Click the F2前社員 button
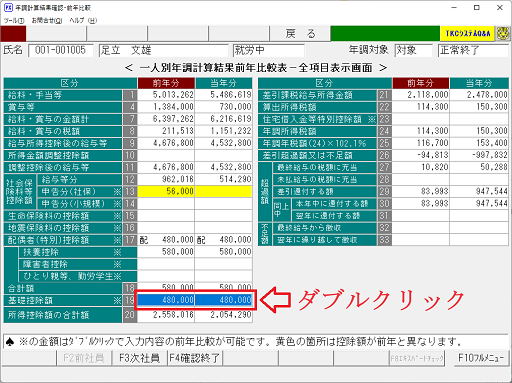Image resolution: width=512 pixels, height=383 pixels. pyautogui.click(x=84, y=358)
